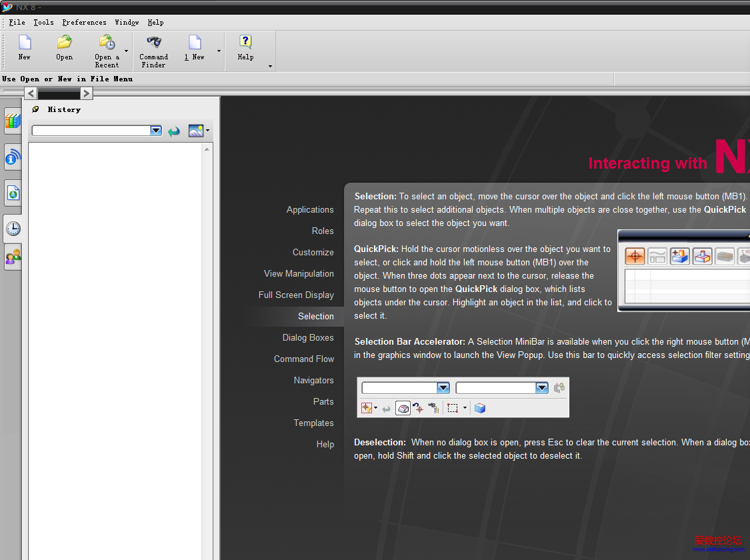Go to the Customize topic
The height and width of the screenshot is (560, 750).
(313, 252)
